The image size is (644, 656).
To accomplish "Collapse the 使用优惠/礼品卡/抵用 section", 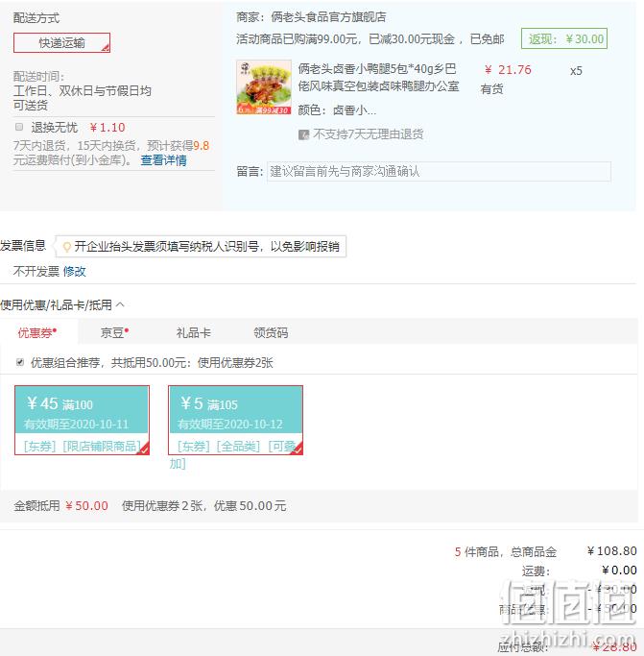I will (x=120, y=304).
